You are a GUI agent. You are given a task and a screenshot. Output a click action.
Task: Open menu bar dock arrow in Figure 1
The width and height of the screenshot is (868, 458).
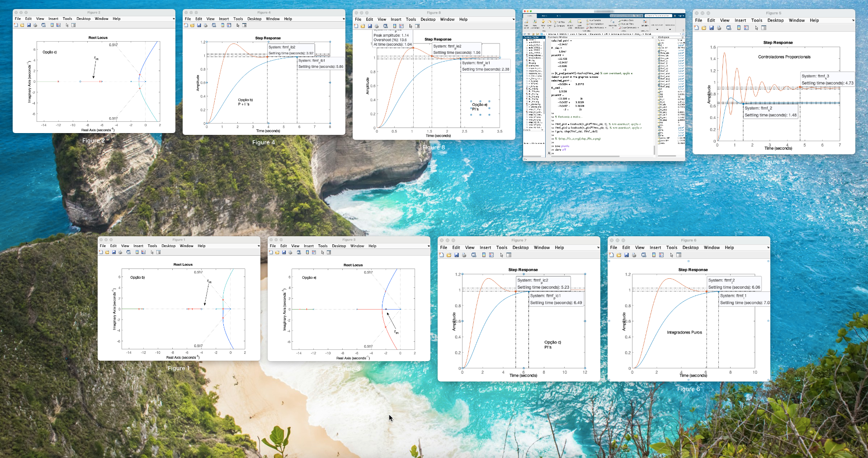pyautogui.click(x=258, y=246)
